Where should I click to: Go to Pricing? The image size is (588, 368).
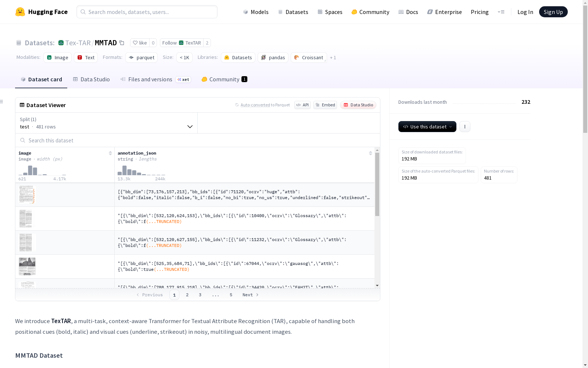480,12
